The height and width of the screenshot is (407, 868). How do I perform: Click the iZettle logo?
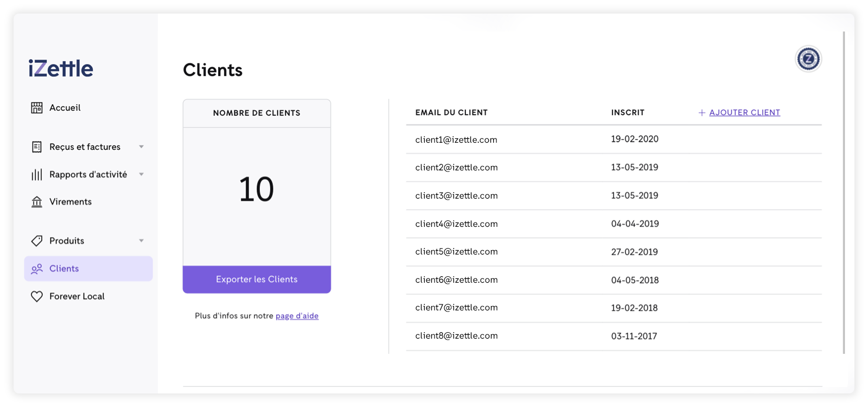[61, 69]
